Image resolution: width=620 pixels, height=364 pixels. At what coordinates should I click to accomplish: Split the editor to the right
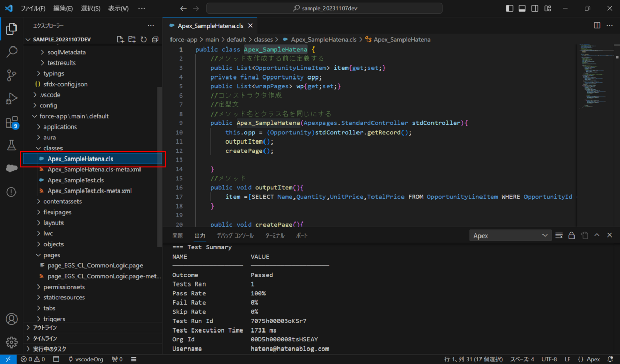pyautogui.click(x=597, y=25)
